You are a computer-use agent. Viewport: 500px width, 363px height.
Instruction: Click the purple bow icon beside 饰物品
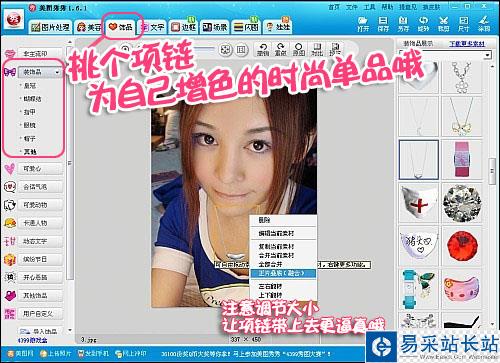pyautogui.click(x=10, y=72)
